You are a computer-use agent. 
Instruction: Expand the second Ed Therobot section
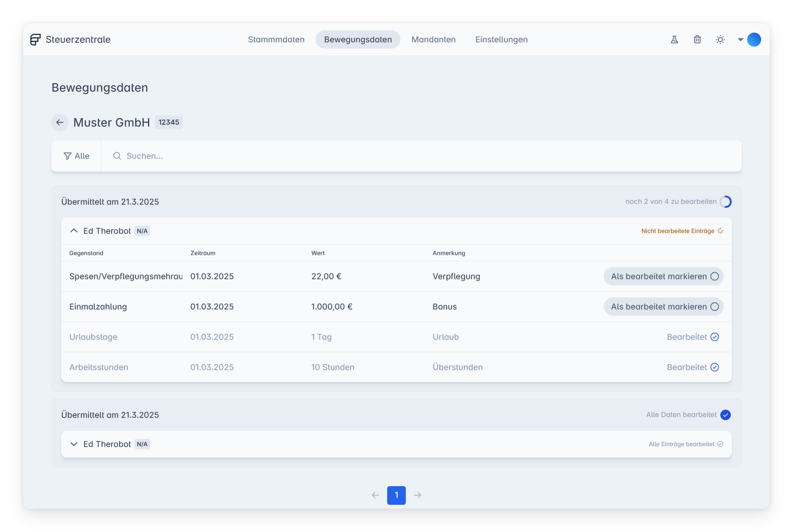click(74, 444)
